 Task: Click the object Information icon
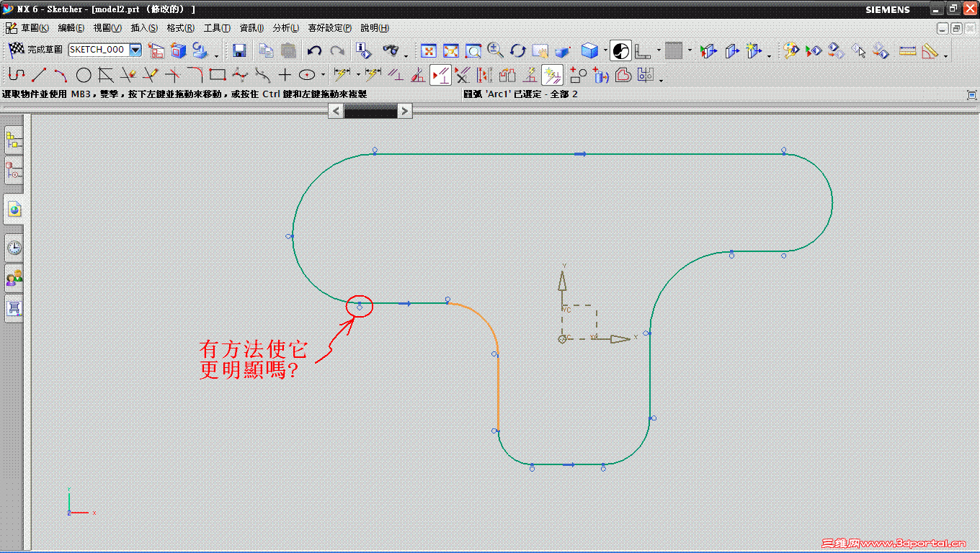click(364, 50)
